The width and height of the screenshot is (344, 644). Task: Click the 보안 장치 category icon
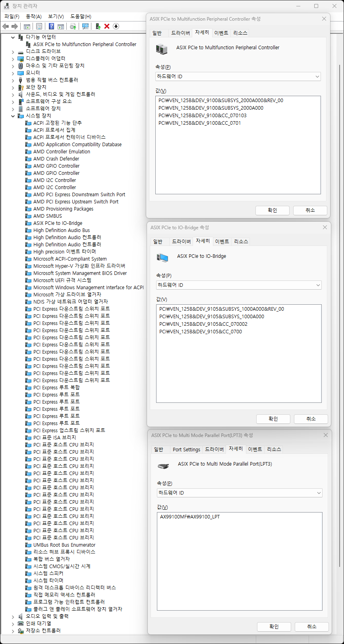(x=21, y=87)
